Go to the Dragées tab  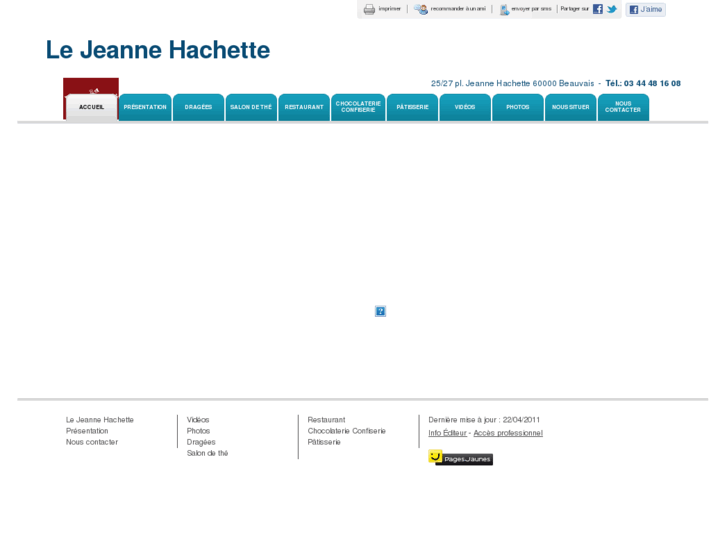click(x=198, y=107)
